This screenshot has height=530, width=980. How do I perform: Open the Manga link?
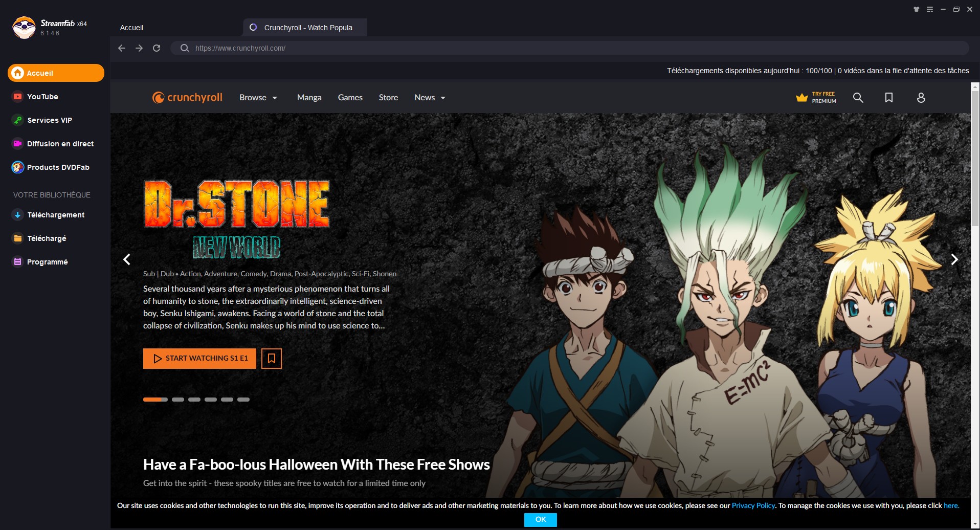(x=309, y=97)
